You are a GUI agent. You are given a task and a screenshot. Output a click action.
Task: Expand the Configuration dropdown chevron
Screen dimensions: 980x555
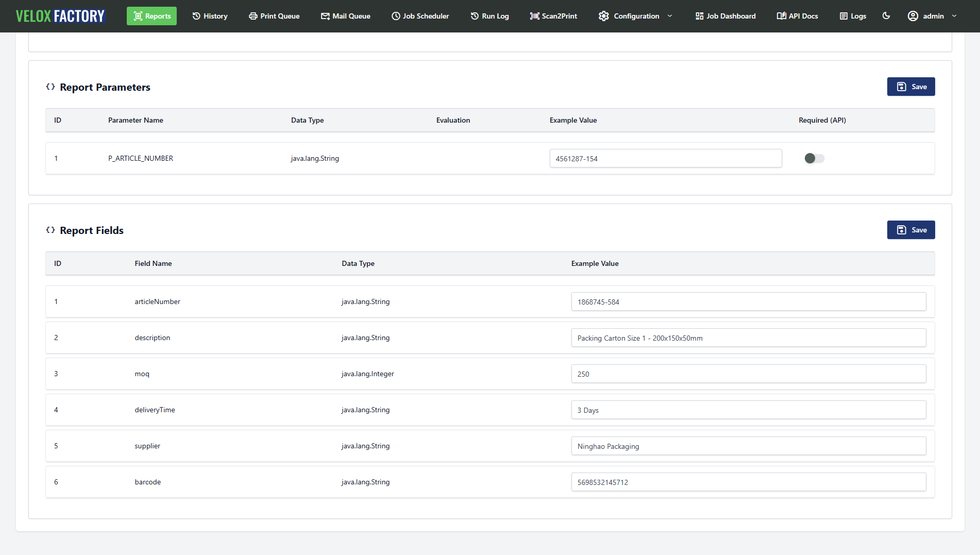(670, 16)
